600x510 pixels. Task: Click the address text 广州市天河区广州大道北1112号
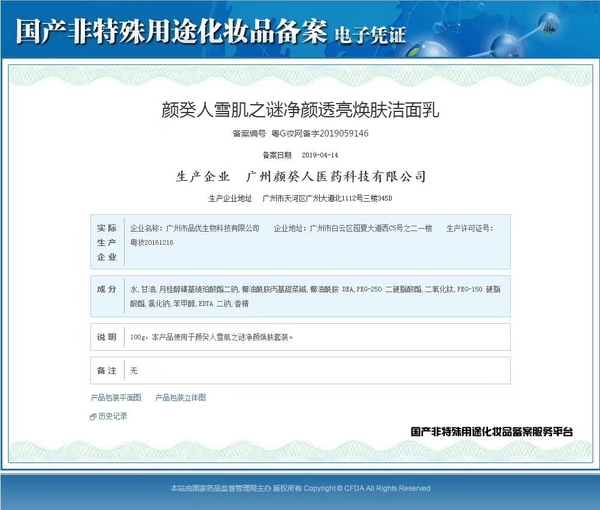[313, 198]
